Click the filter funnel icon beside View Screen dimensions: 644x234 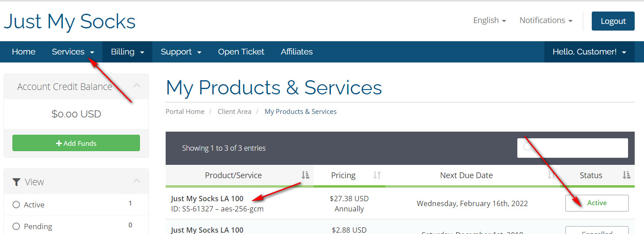(x=16, y=182)
